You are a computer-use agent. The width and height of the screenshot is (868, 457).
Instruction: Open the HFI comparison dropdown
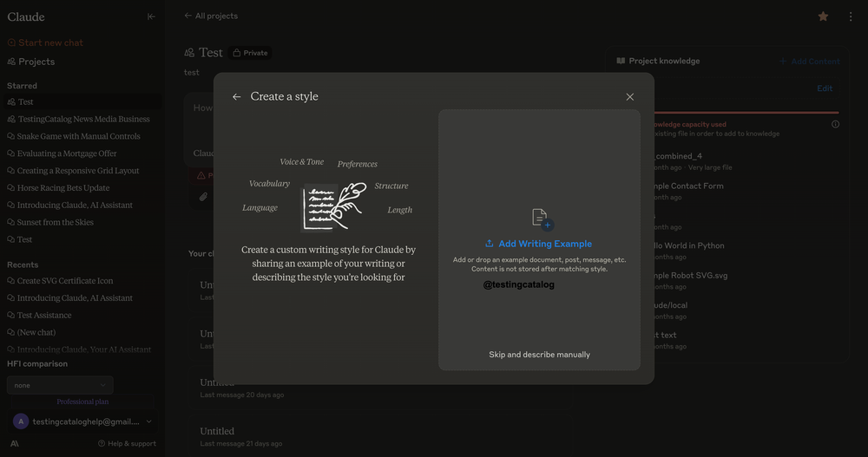coord(60,385)
